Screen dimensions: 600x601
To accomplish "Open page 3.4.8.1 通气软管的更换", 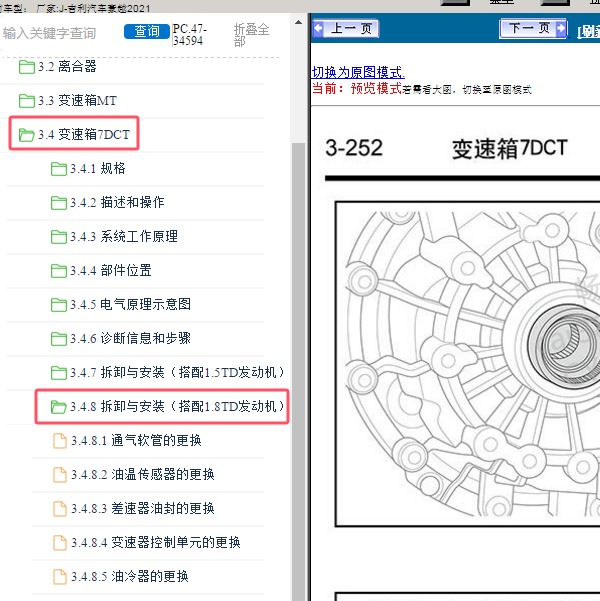I will [x=136, y=440].
